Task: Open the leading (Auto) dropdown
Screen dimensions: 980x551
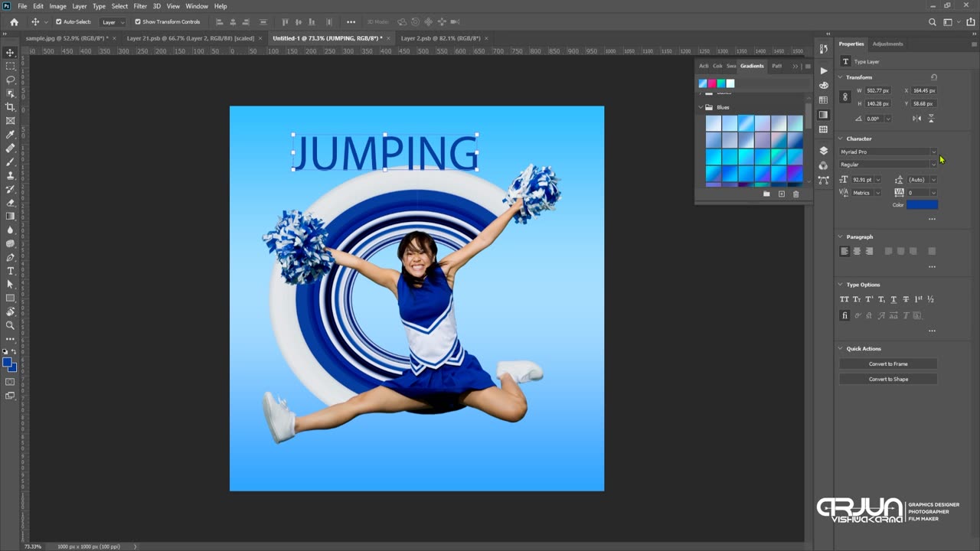Action: click(933, 180)
